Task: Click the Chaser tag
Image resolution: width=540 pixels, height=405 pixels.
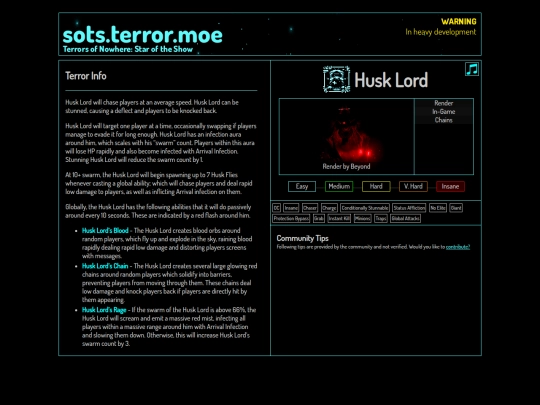Action: pyautogui.click(x=310, y=208)
